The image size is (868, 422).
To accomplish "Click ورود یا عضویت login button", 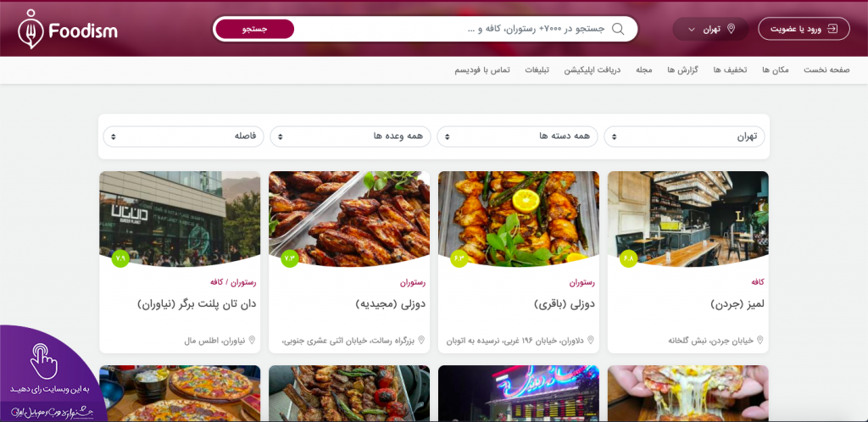I will (x=804, y=29).
